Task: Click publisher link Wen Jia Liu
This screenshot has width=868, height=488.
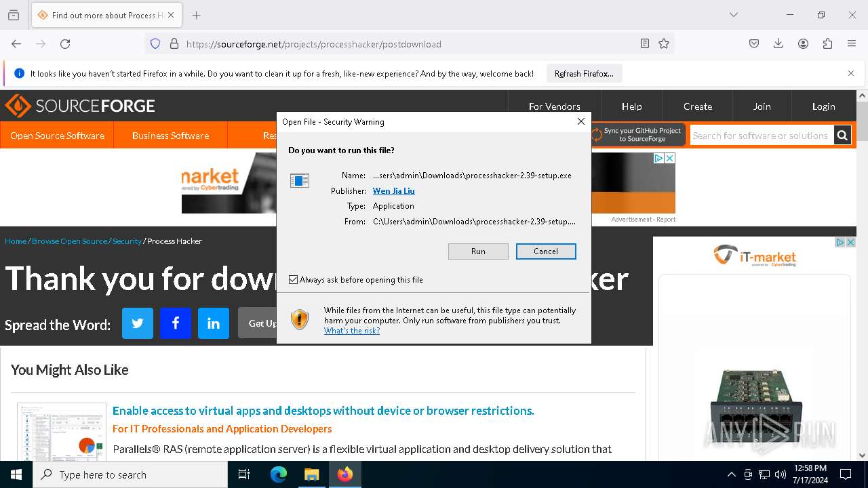Action: pos(393,191)
